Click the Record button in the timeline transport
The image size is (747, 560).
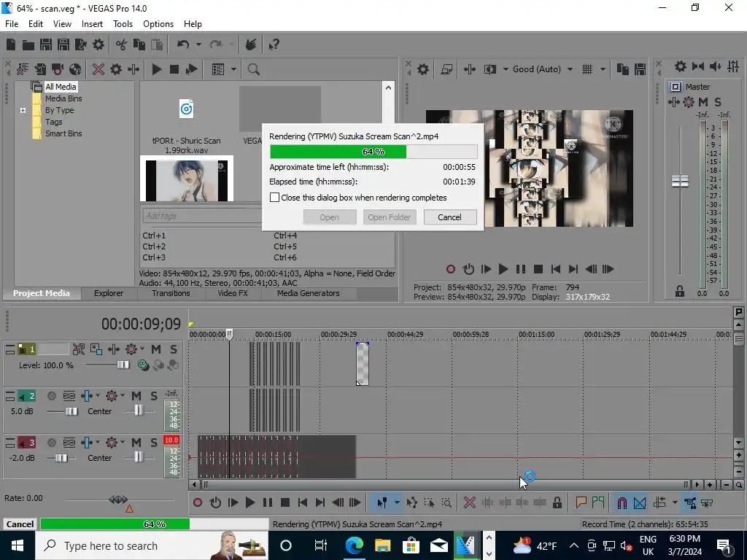coord(198,502)
